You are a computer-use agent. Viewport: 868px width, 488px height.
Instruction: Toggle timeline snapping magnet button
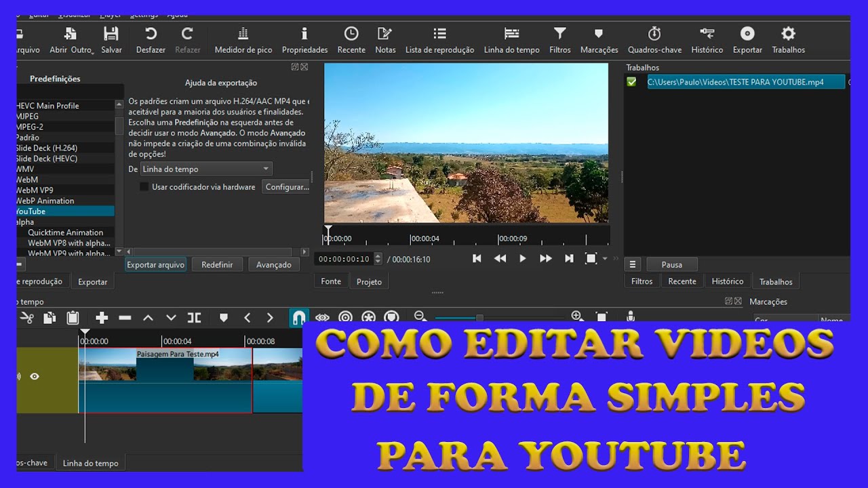coord(299,317)
